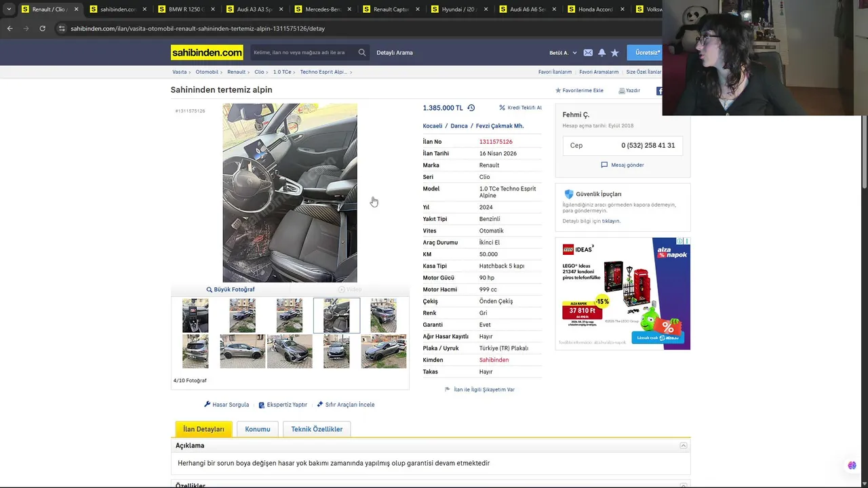868x488 pixels.
Task: Click Ekspertiz Yaptır
Action: pos(283,405)
